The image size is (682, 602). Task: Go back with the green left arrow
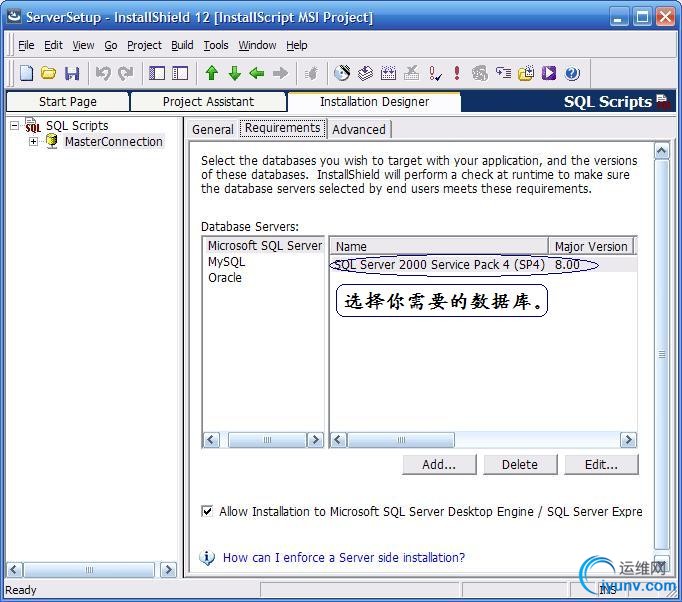tap(257, 73)
